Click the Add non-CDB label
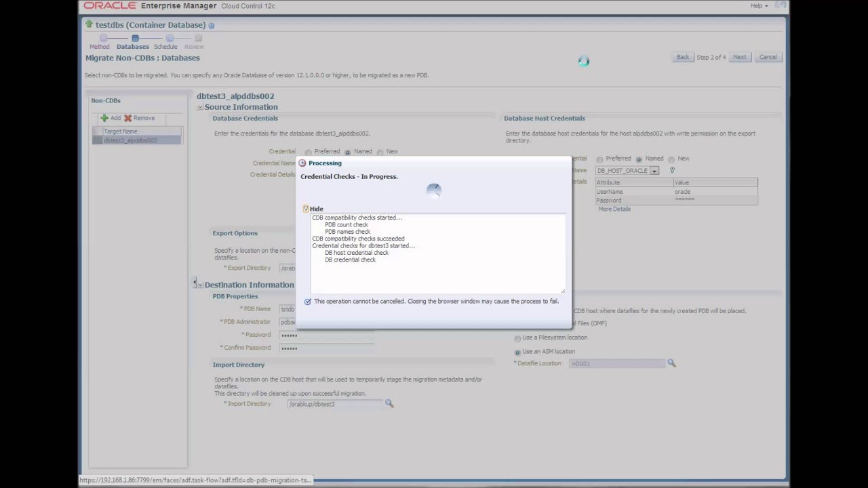Image resolution: width=868 pixels, height=488 pixels. pos(115,118)
